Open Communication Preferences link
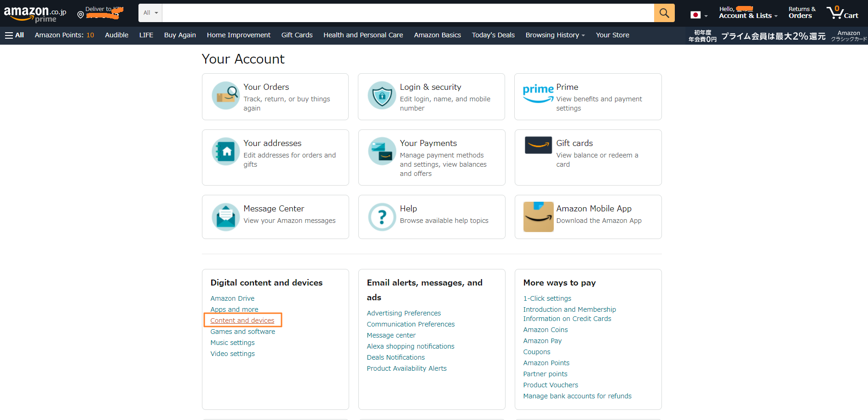Image resolution: width=868 pixels, height=420 pixels. (411, 324)
